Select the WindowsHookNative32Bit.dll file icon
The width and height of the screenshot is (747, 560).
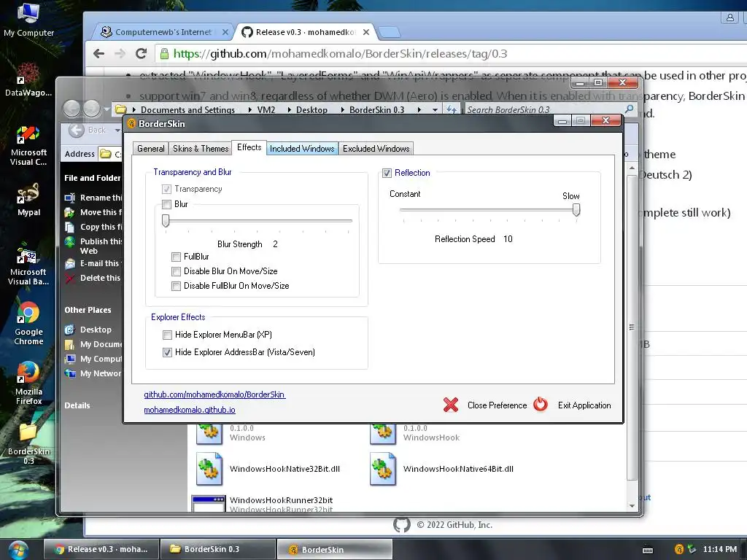pos(209,469)
